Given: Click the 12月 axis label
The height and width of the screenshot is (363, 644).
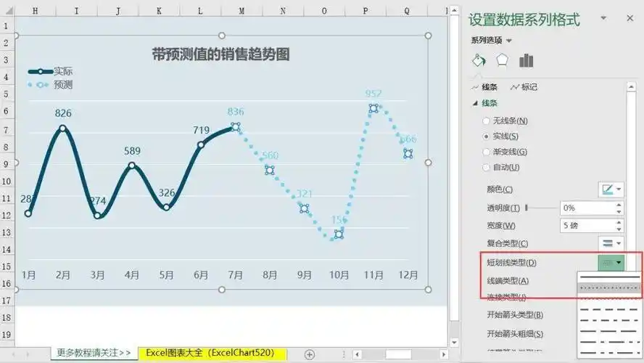Looking at the screenshot, I should pyautogui.click(x=408, y=274).
